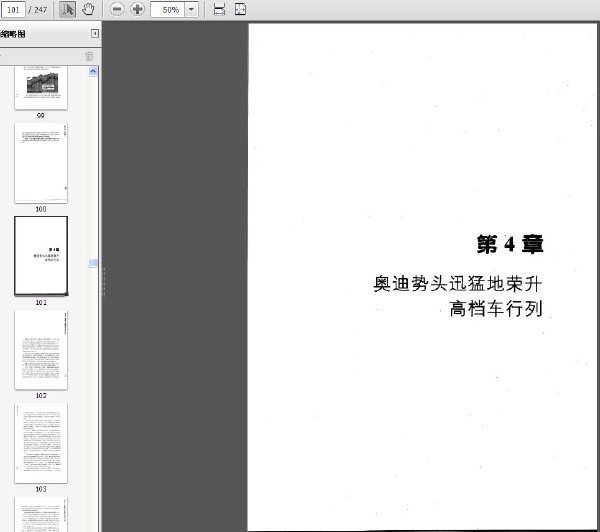Image resolution: width=600 pixels, height=532 pixels.
Task: Select page 101 thumbnail
Action: [41, 256]
